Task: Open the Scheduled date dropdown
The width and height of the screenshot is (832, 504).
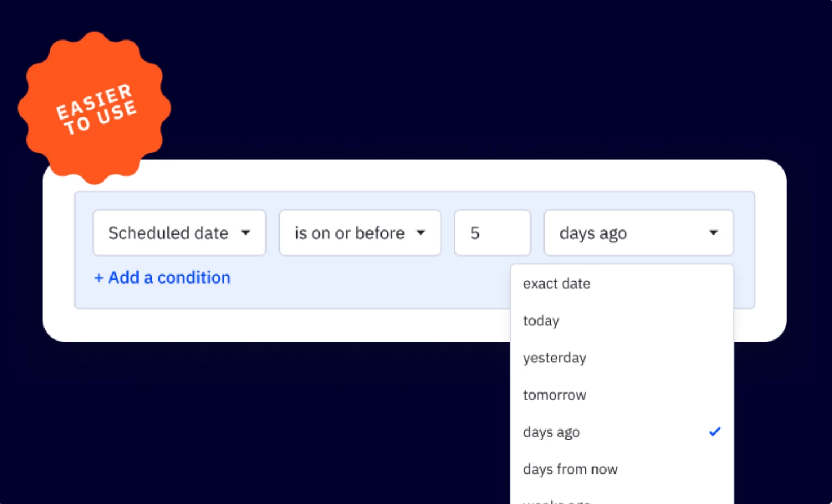Action: coord(178,232)
